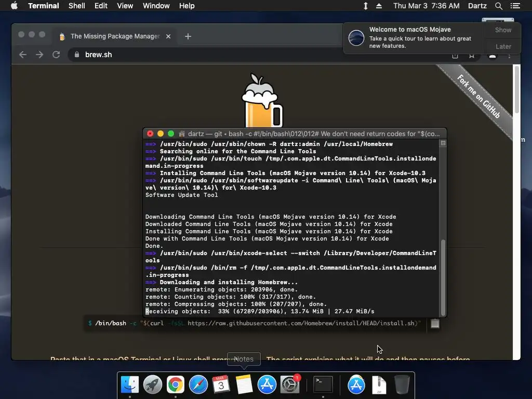Open the Edit menu

tap(101, 6)
